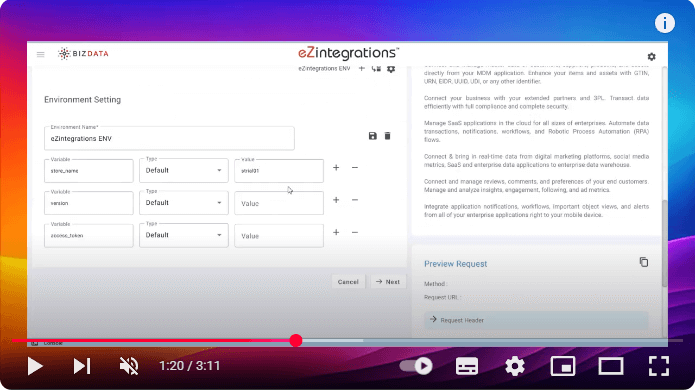Remove the access_token variable row

click(355, 232)
